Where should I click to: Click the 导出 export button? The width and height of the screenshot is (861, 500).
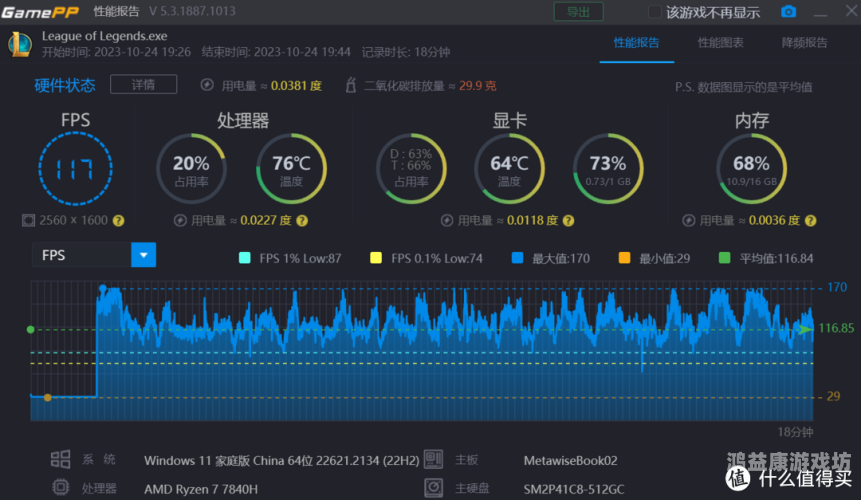point(579,12)
